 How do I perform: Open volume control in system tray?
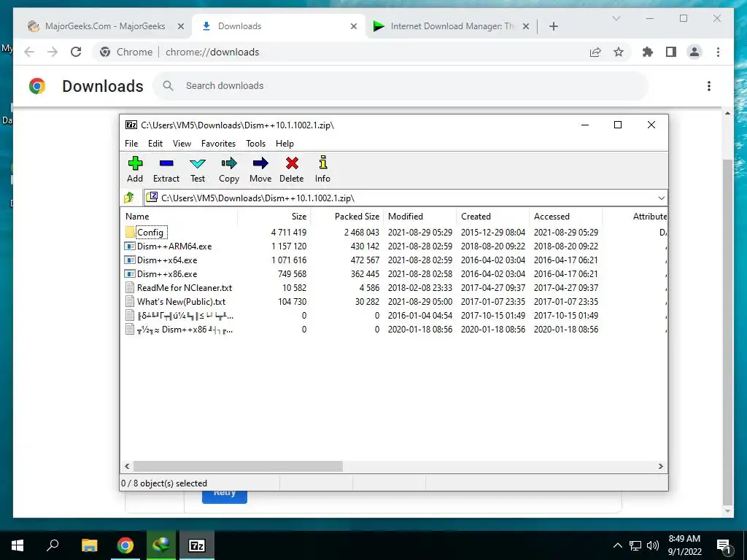653,545
